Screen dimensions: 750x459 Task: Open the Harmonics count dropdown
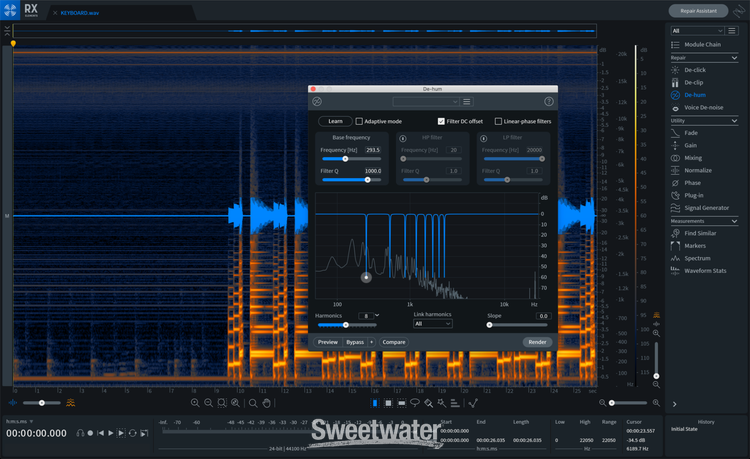(x=377, y=316)
